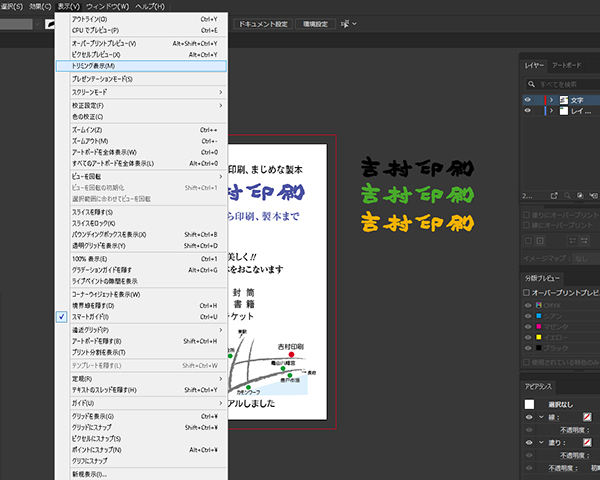Click the second fill-rule icon in Attributes panel
The image size is (600, 480).
click(x=584, y=241)
